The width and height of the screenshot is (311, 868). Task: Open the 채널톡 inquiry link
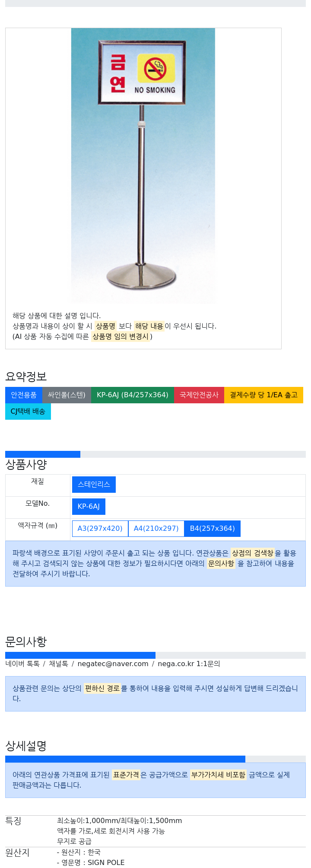point(58,664)
